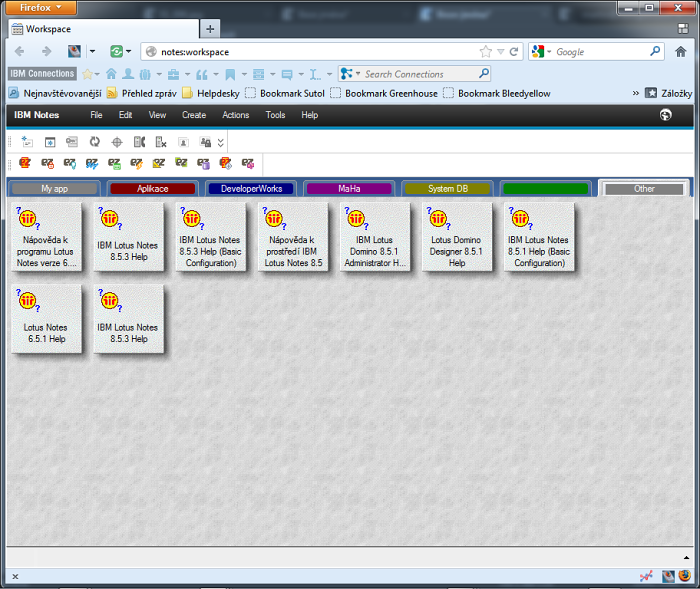
Task: Click the EZ icon with purple database
Action: (204, 163)
